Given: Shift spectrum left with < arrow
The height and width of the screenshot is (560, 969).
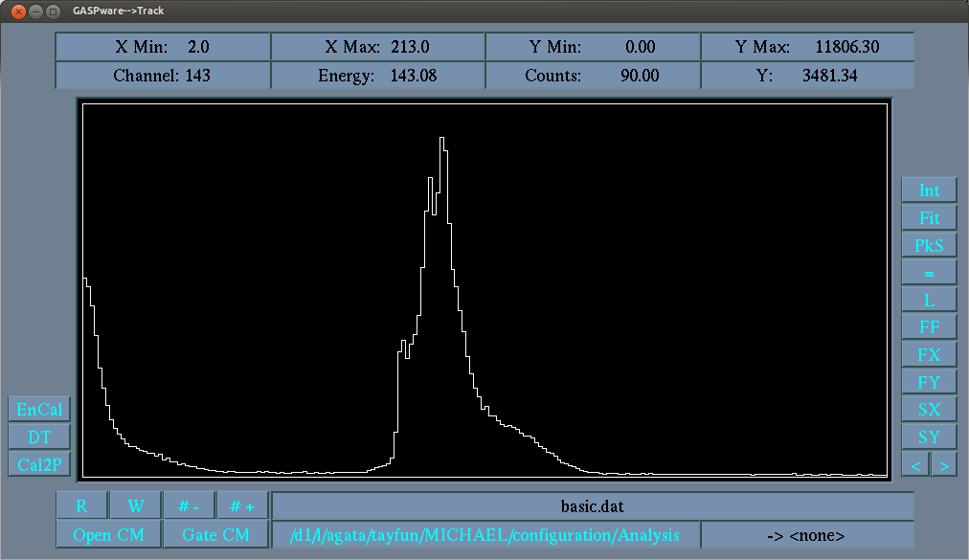Looking at the screenshot, I should 916,466.
